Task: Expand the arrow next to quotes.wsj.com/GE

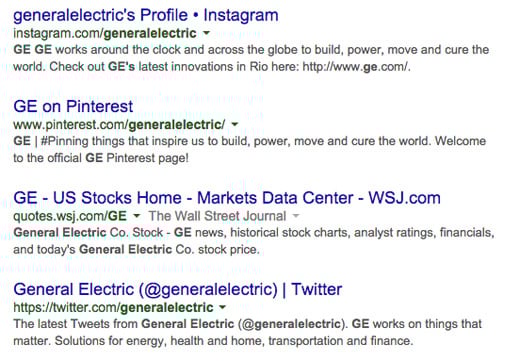Action: [136, 216]
